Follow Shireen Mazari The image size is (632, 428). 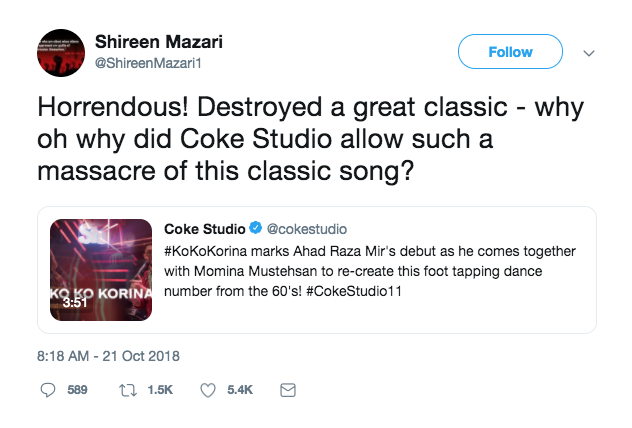[510, 51]
